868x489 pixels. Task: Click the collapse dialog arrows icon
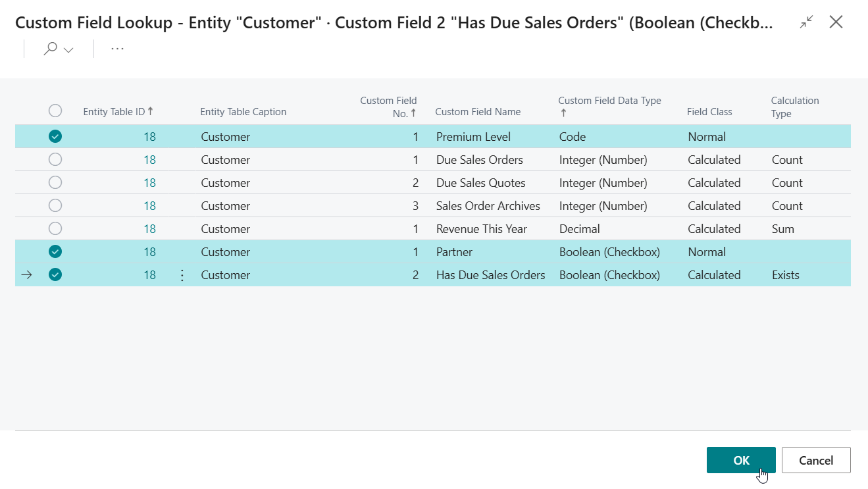806,22
